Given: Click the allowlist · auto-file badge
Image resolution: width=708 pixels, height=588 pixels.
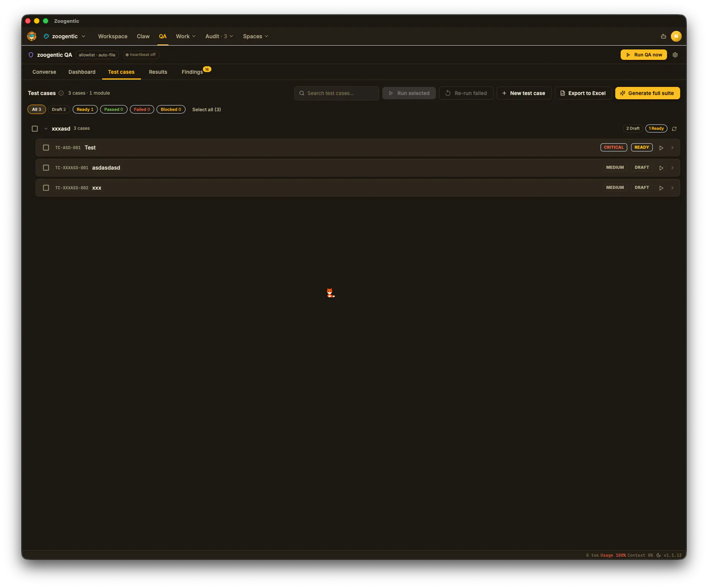Looking at the screenshot, I should click(97, 55).
